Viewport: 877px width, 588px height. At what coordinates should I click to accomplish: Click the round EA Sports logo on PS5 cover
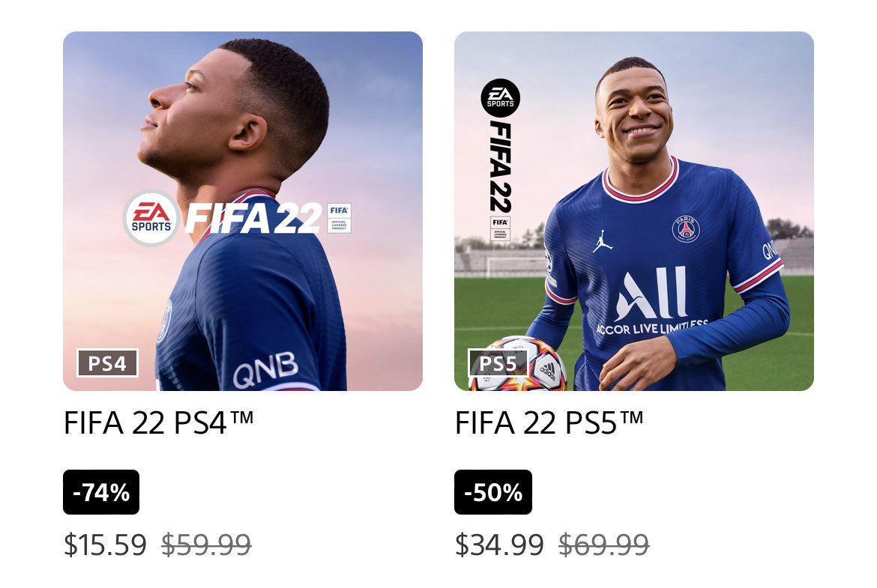[500, 98]
